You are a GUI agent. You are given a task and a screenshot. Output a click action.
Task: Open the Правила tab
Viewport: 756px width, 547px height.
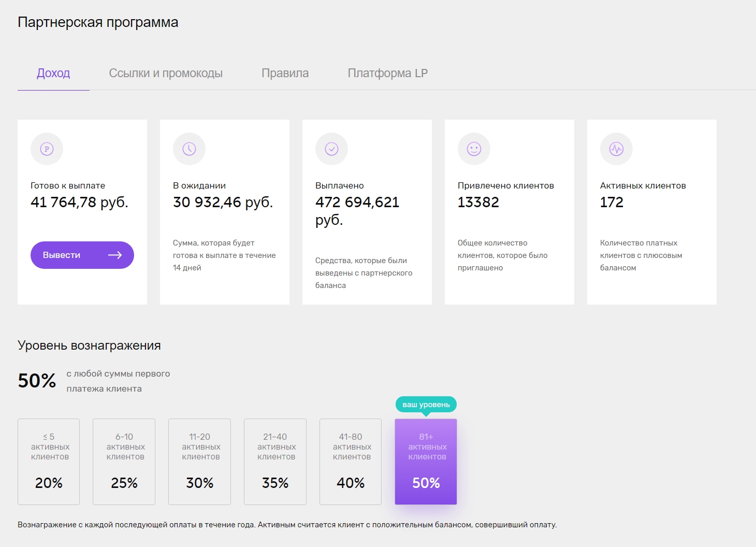coord(285,73)
